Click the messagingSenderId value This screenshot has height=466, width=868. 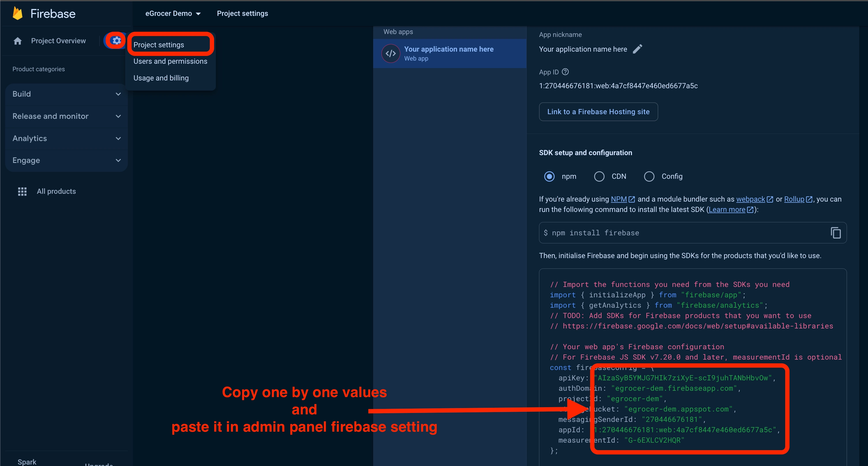pyautogui.click(x=672, y=420)
